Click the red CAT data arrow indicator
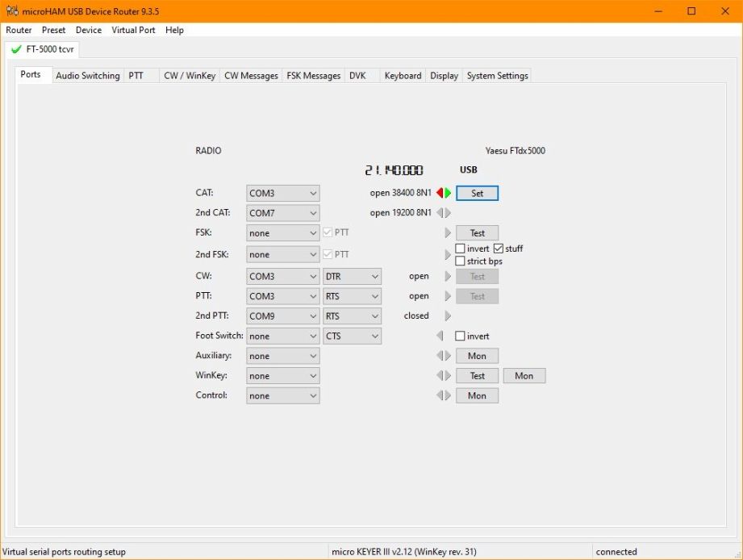 [440, 193]
